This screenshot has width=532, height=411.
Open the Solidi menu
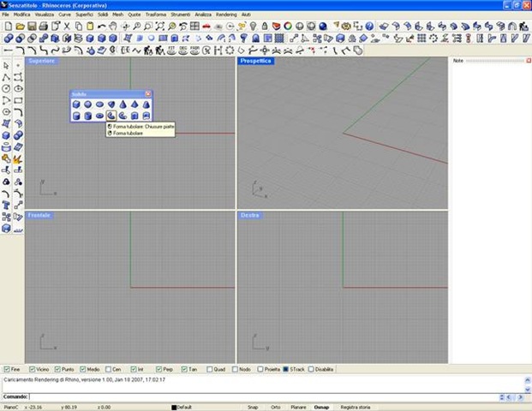[x=104, y=15]
